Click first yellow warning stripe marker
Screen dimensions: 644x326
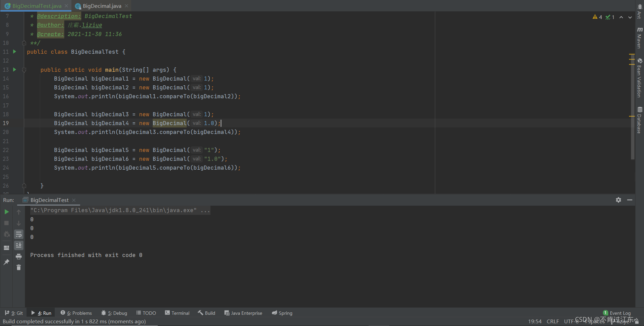(632, 54)
